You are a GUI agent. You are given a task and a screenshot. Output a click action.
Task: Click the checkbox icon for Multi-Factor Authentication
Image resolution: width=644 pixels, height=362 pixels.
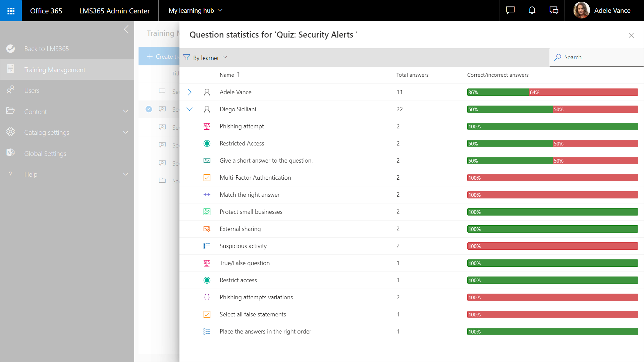pos(207,178)
